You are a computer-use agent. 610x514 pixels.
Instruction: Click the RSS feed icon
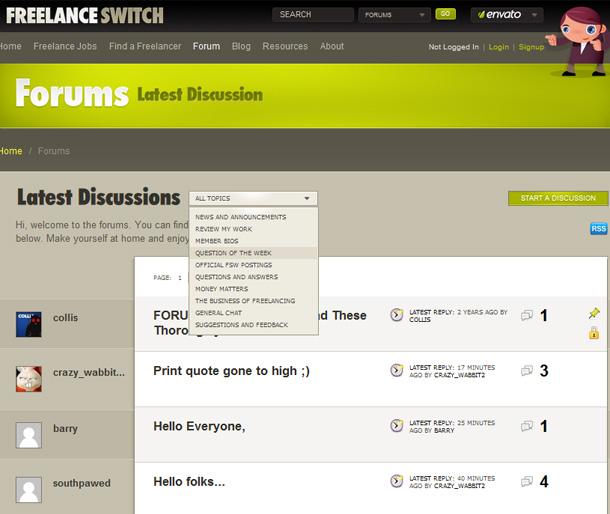tap(598, 228)
